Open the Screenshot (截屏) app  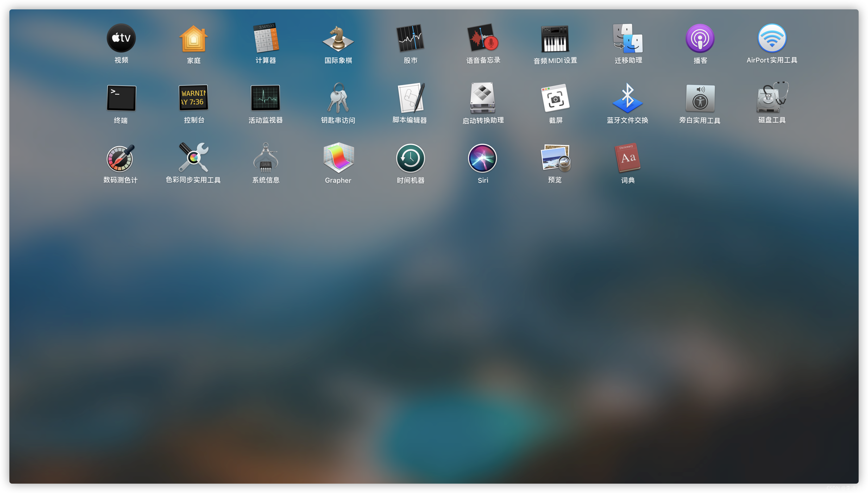click(x=555, y=98)
